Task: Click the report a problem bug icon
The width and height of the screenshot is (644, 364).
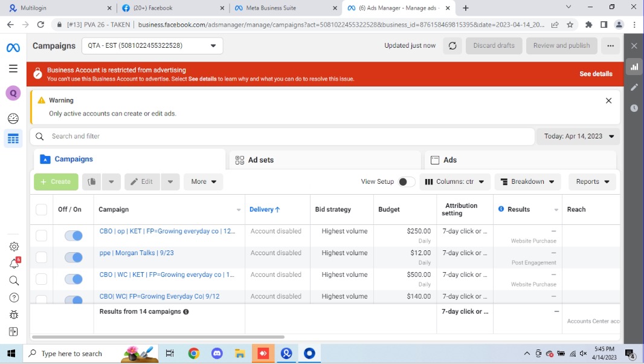Action: point(14,314)
